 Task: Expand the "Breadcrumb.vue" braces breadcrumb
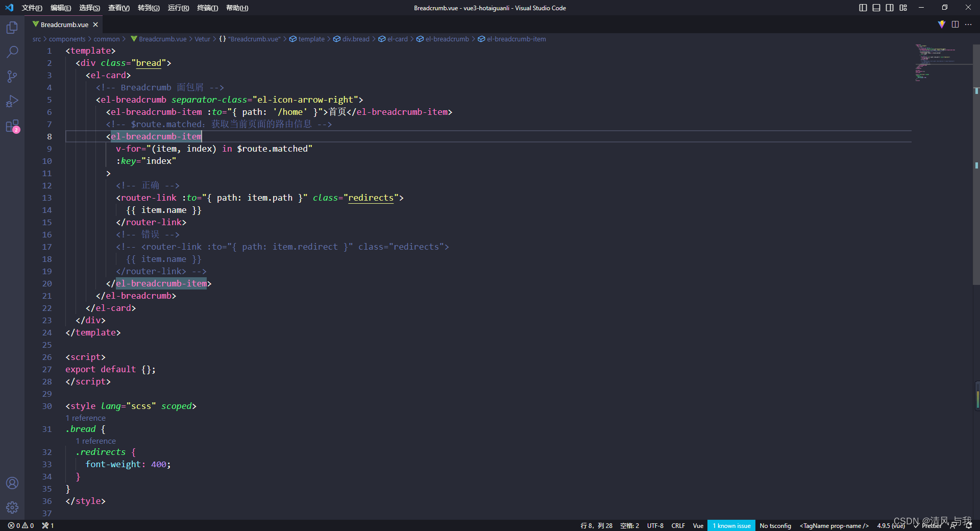pyautogui.click(x=250, y=39)
